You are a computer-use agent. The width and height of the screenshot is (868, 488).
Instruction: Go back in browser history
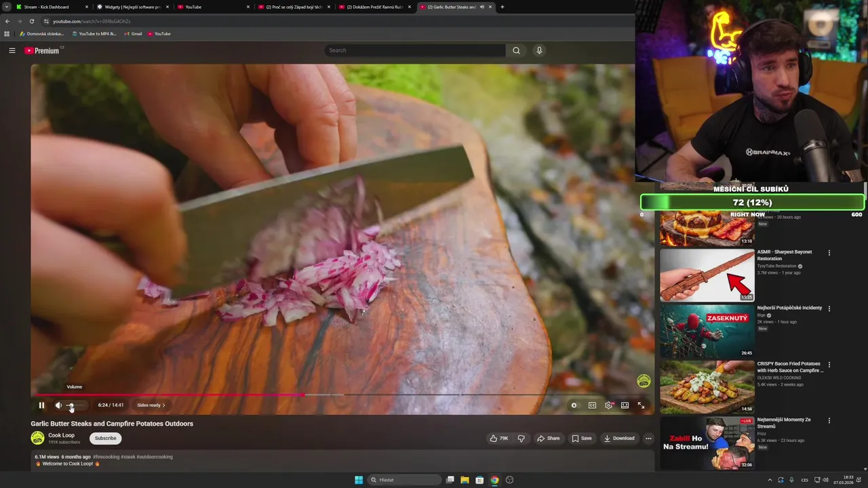tap(7, 21)
